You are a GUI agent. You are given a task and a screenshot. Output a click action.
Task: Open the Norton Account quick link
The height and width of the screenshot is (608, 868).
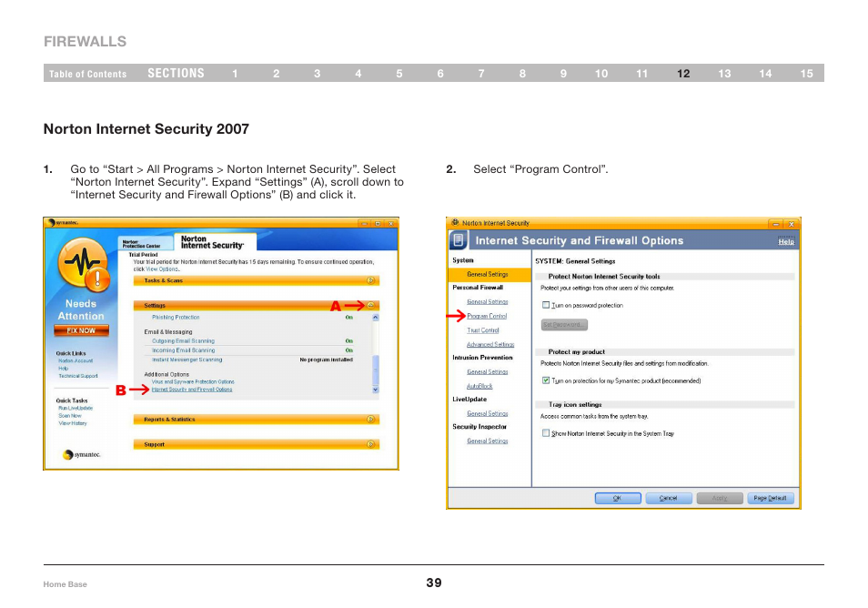[x=76, y=360]
